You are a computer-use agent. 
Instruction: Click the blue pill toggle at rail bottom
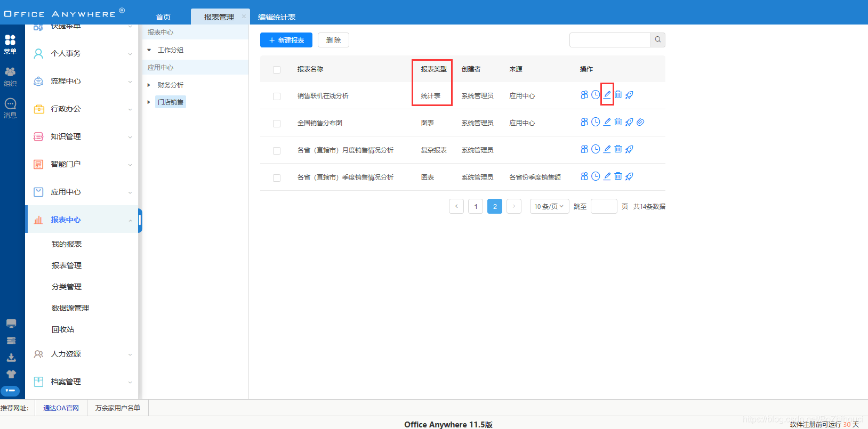pos(10,391)
